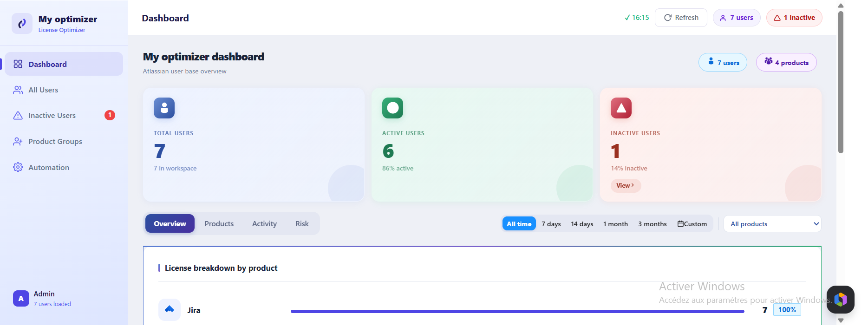
Task: Click the Active Users green icon
Action: coord(393,108)
